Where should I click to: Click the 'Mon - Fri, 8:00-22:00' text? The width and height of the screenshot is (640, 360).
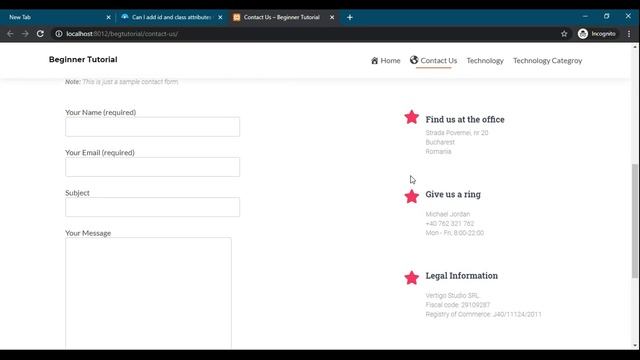click(x=455, y=233)
